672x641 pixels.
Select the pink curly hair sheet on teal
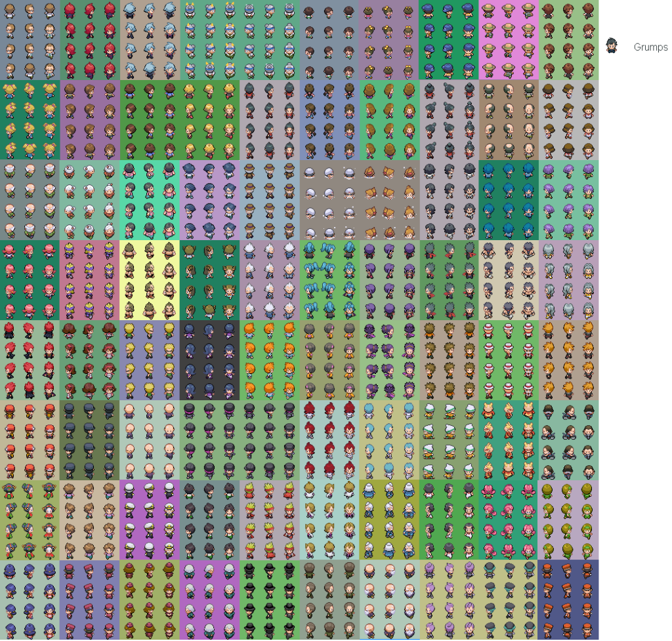click(509, 520)
